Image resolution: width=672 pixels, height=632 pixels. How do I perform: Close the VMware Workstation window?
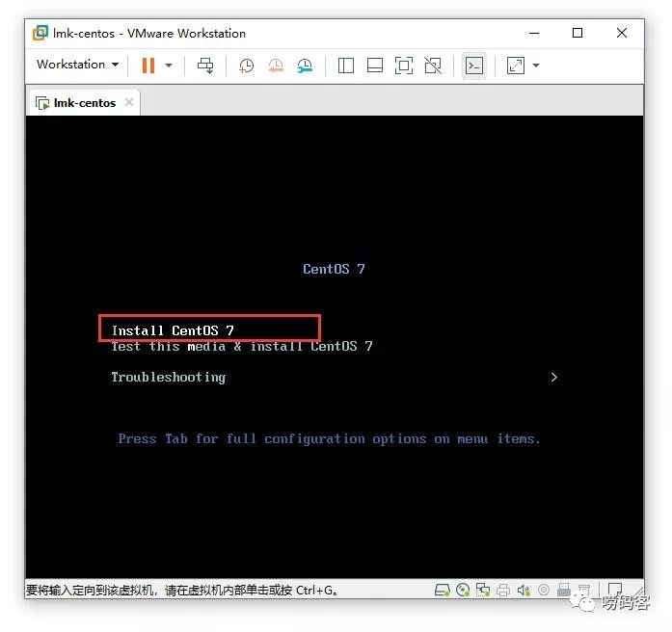622,33
